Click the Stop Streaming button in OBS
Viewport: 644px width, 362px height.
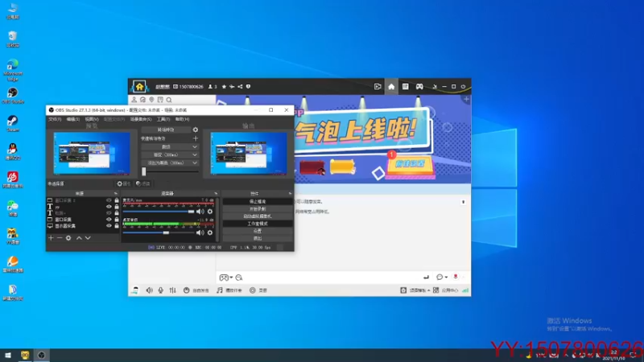258,202
